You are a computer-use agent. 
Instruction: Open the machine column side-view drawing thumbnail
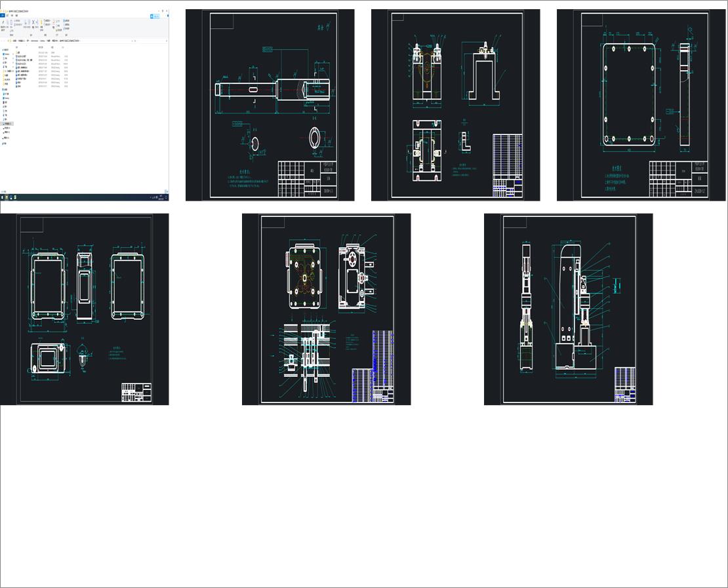pyautogui.click(x=568, y=309)
